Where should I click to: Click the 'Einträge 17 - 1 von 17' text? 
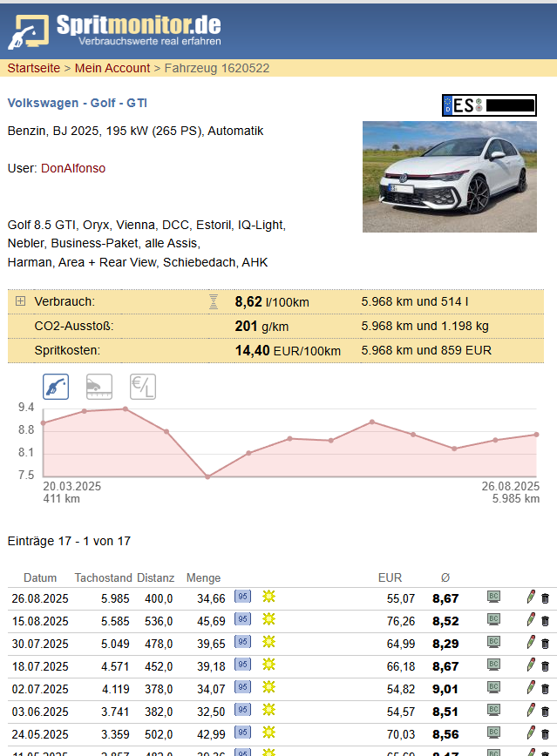(69, 541)
